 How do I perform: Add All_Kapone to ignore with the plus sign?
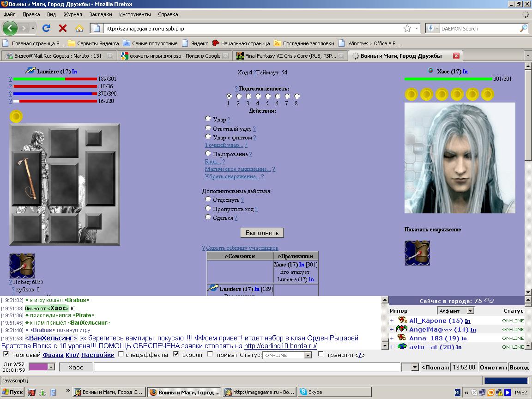tap(392, 320)
